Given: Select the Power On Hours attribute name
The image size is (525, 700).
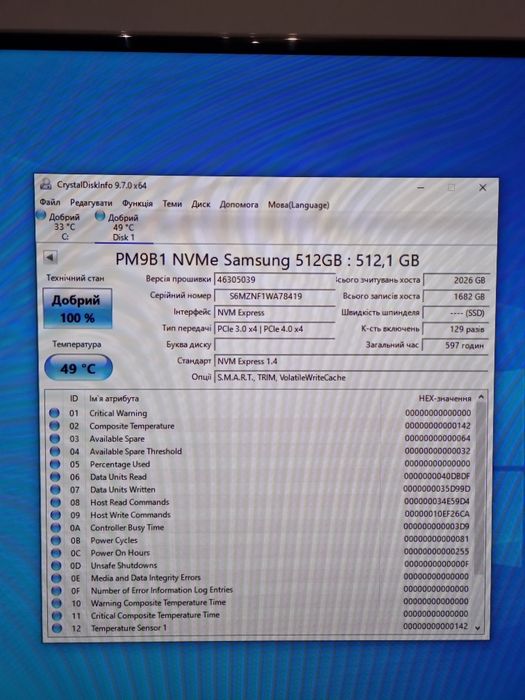Looking at the screenshot, I should click(121, 553).
